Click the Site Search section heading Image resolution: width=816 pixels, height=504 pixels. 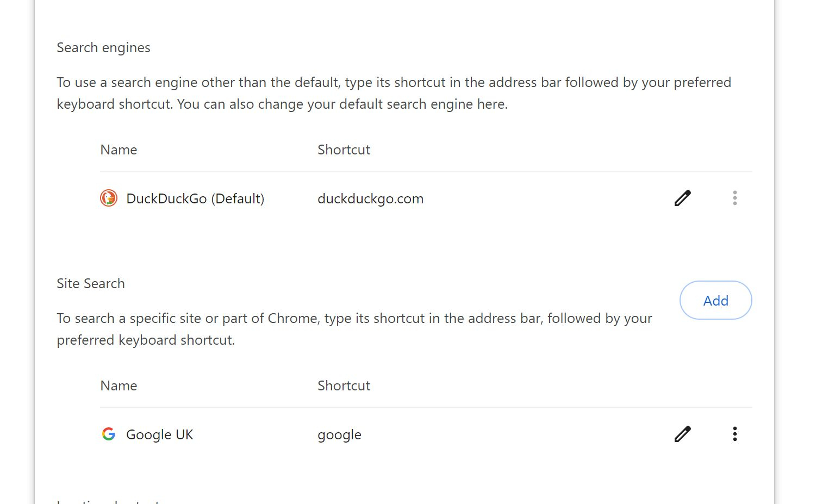click(x=91, y=283)
